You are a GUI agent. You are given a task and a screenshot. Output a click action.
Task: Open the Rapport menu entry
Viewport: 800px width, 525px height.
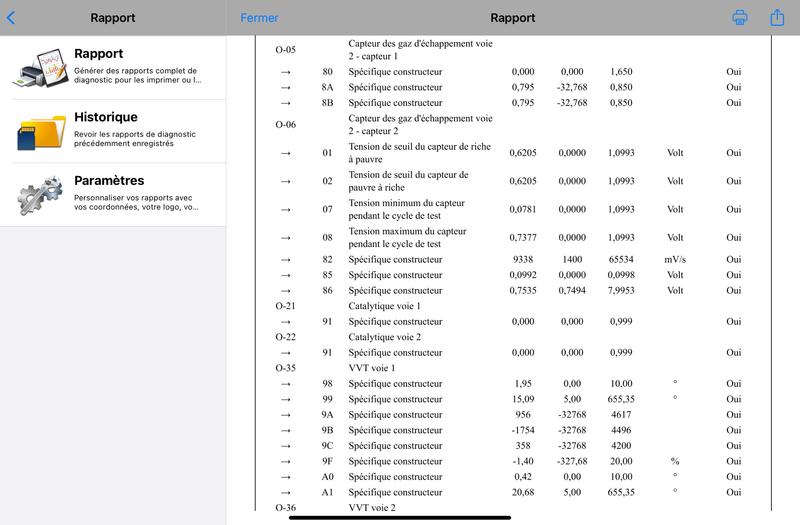coord(113,67)
